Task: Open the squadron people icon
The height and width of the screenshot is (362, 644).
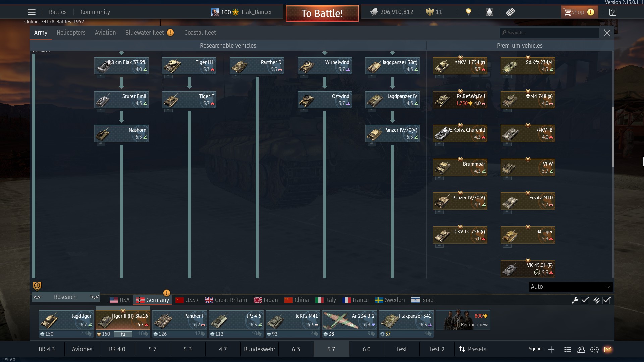Action: coord(581,349)
